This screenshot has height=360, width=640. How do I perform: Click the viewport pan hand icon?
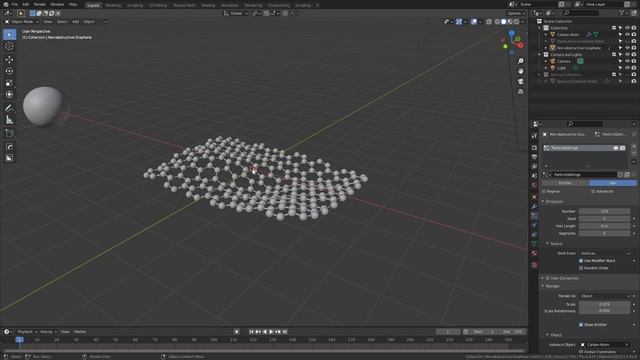click(521, 71)
